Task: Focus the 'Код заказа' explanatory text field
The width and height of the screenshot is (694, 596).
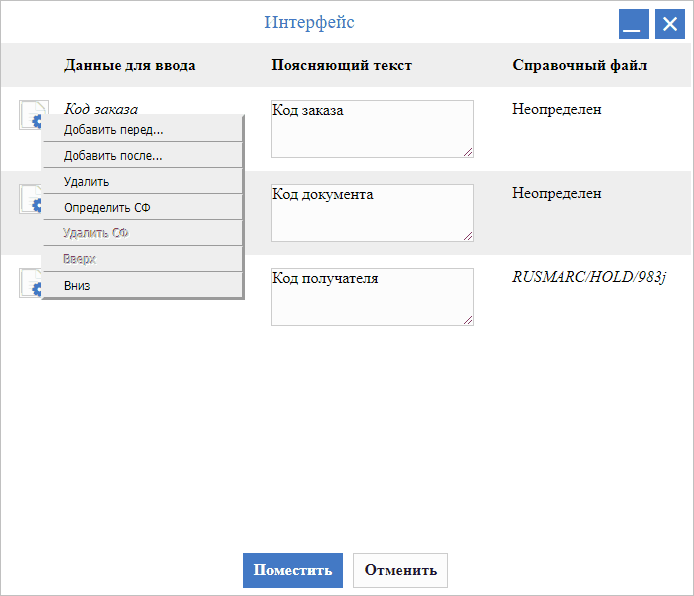Action: pyautogui.click(x=371, y=130)
